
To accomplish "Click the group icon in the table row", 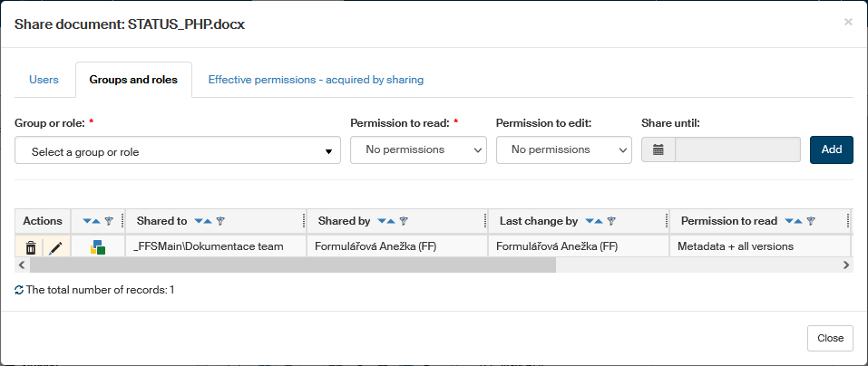I will tap(98, 246).
